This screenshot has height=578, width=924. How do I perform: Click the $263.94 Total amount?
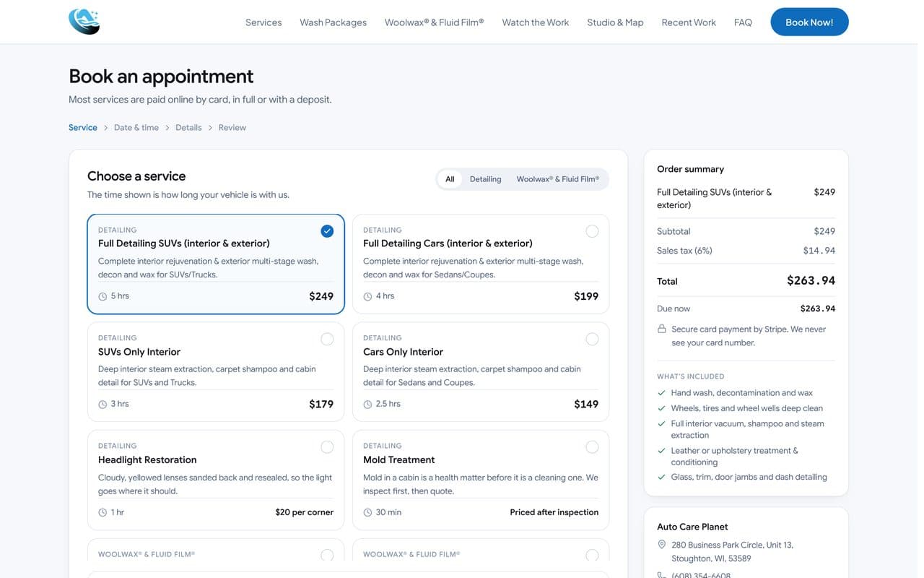tap(811, 280)
